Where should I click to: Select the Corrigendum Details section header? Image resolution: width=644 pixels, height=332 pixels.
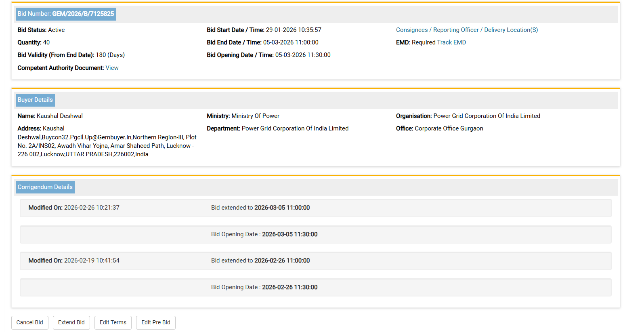click(x=45, y=187)
